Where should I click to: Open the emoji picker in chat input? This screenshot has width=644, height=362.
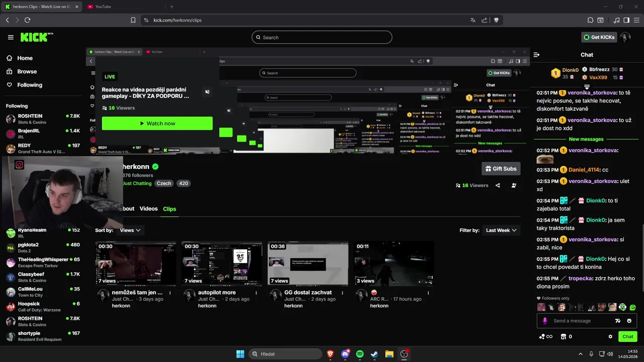tap(629, 321)
